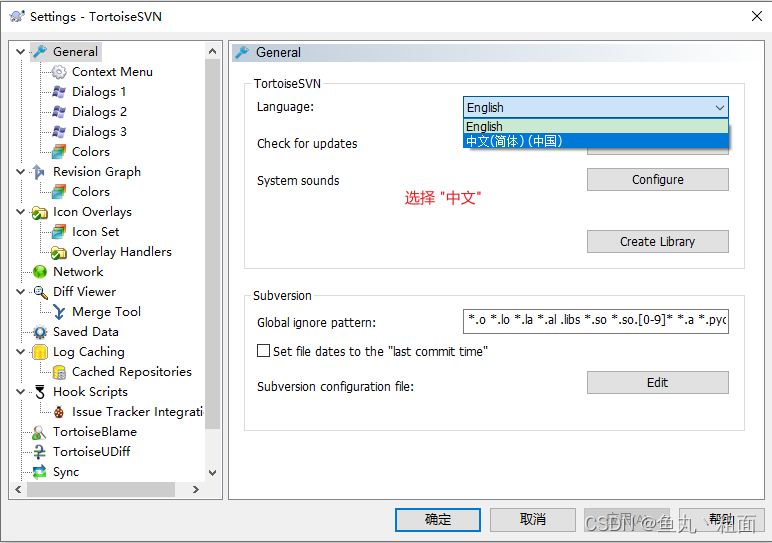Click the Dialogs 3 window icon
Image resolution: width=772 pixels, height=543 pixels.
(59, 131)
